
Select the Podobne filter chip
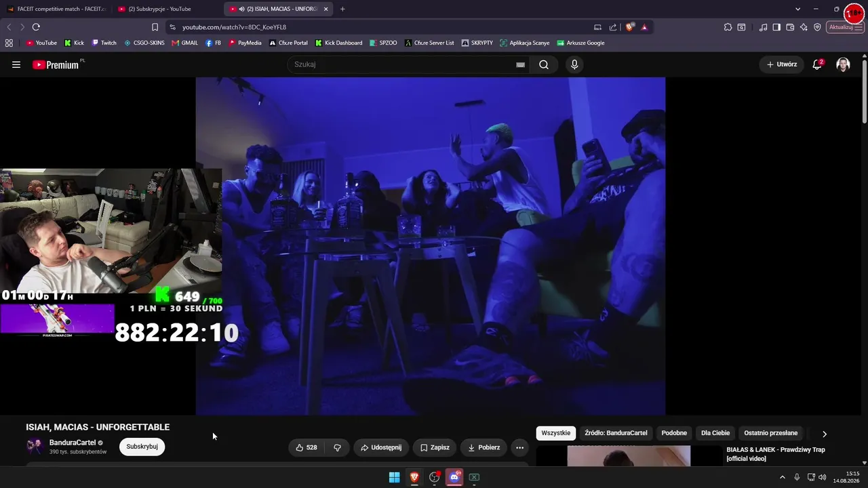pyautogui.click(x=674, y=433)
